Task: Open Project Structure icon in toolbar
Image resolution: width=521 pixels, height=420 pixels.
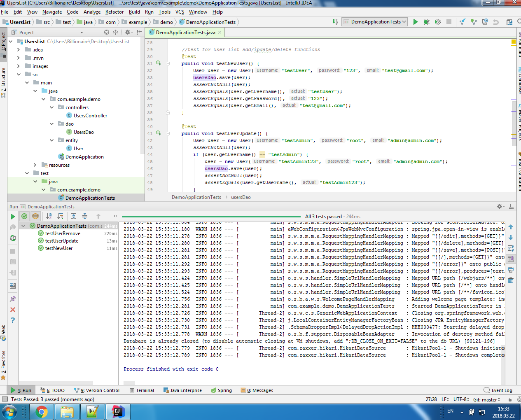Action: coord(509,22)
